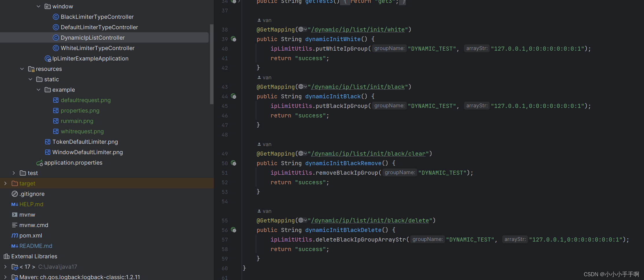The width and height of the screenshot is (644, 280).
Task: Click web endpoint gutter icon for dynamicInitBlackDelete
Action: [234, 230]
